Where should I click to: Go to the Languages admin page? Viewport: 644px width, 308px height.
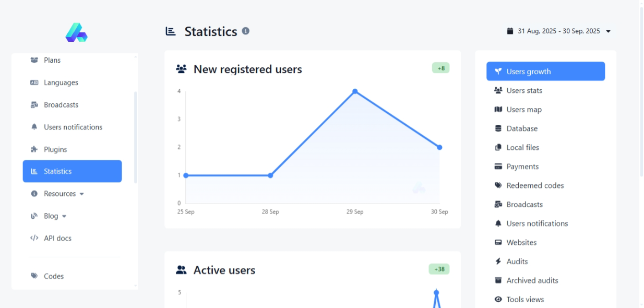click(61, 82)
